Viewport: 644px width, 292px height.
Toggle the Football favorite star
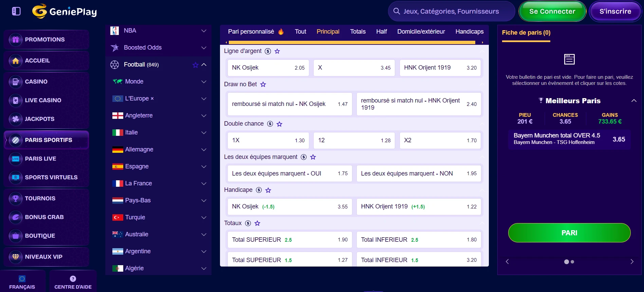pyautogui.click(x=195, y=65)
